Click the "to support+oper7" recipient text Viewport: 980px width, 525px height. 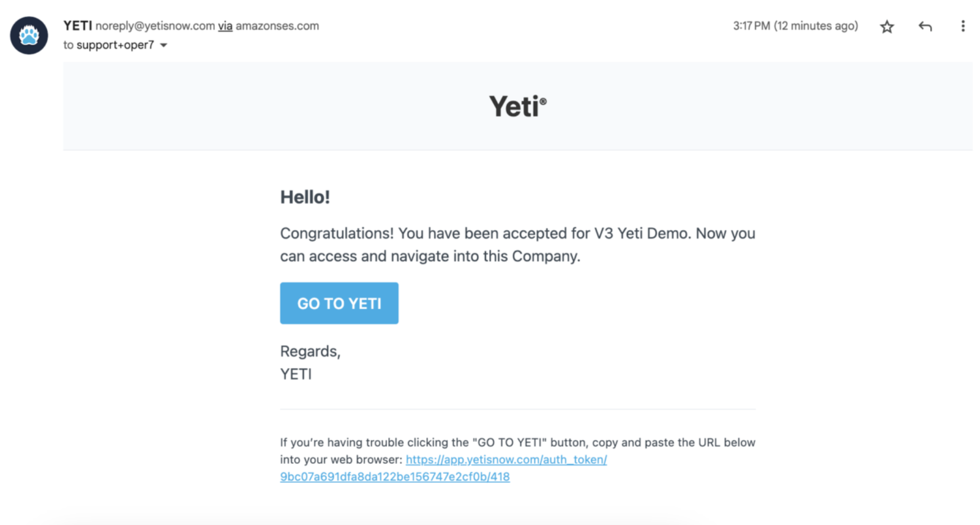coord(109,45)
